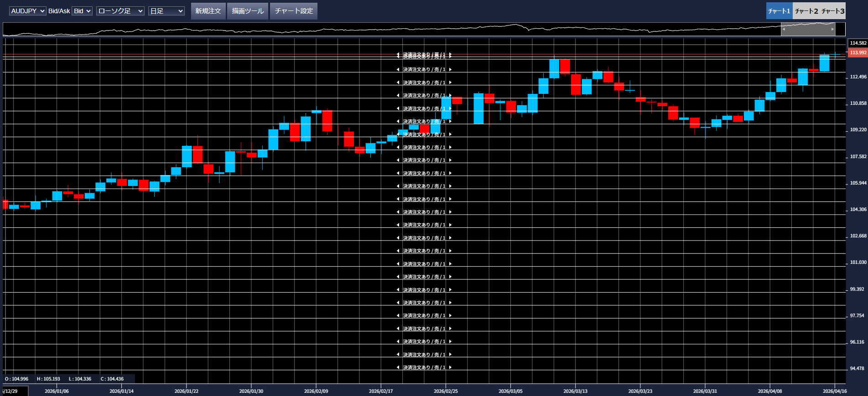Switch to the チャート2 tab
Screen dimensions: 868x396
click(x=806, y=11)
